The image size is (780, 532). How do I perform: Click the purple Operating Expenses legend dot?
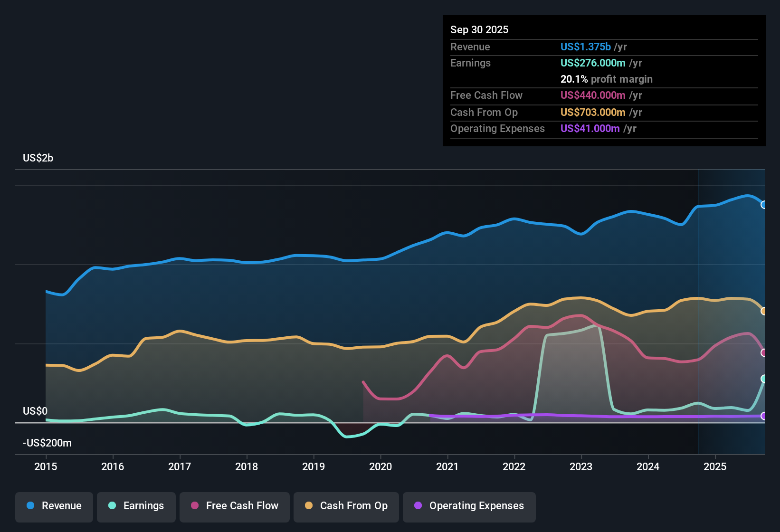coord(418,506)
